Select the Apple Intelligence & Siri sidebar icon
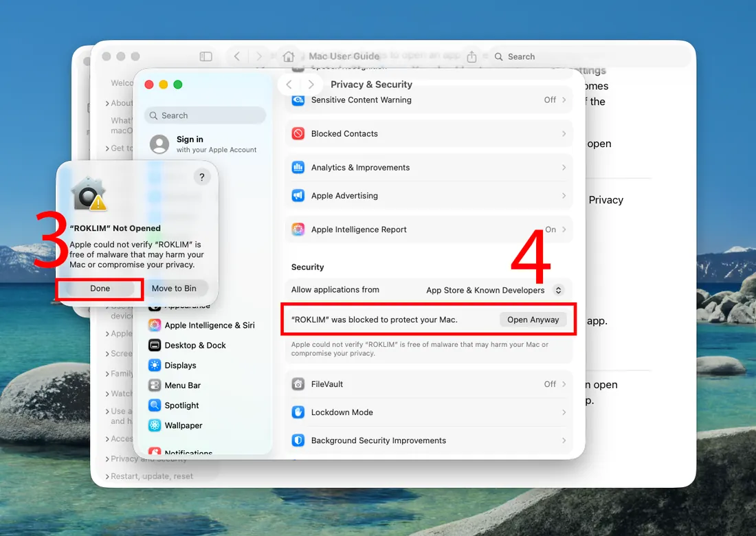Viewport: 756px width, 536px height. pos(155,325)
